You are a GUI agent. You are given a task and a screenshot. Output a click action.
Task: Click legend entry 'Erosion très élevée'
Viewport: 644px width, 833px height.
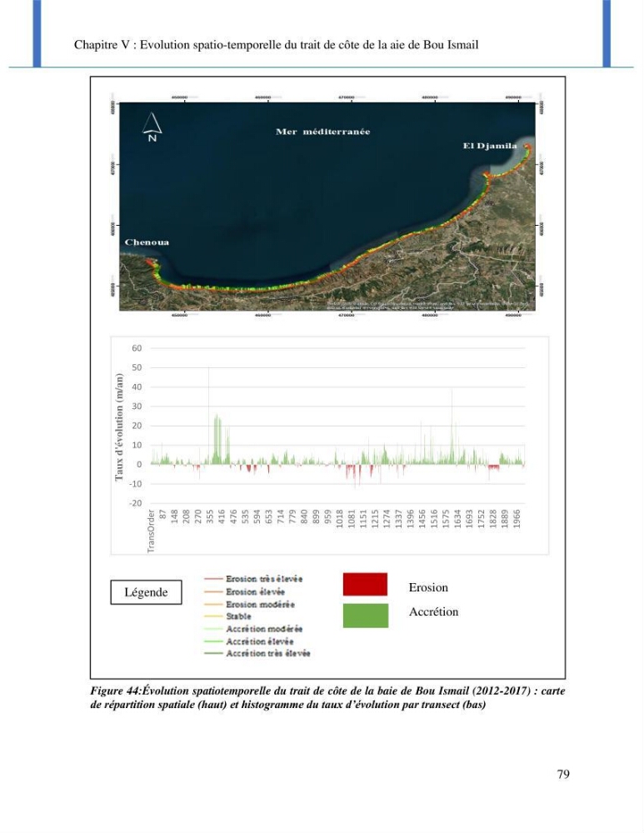(x=264, y=579)
